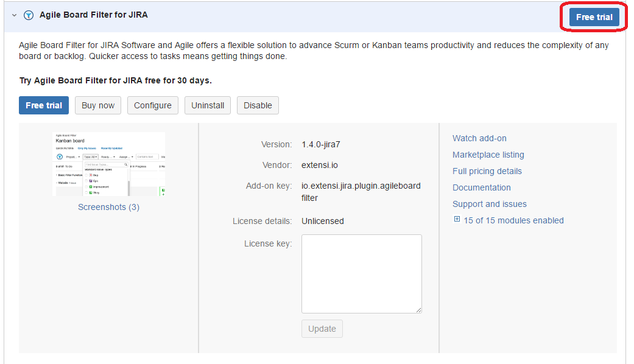The width and height of the screenshot is (634, 364).
Task: Open the Watch add-on link
Action: [x=479, y=138]
